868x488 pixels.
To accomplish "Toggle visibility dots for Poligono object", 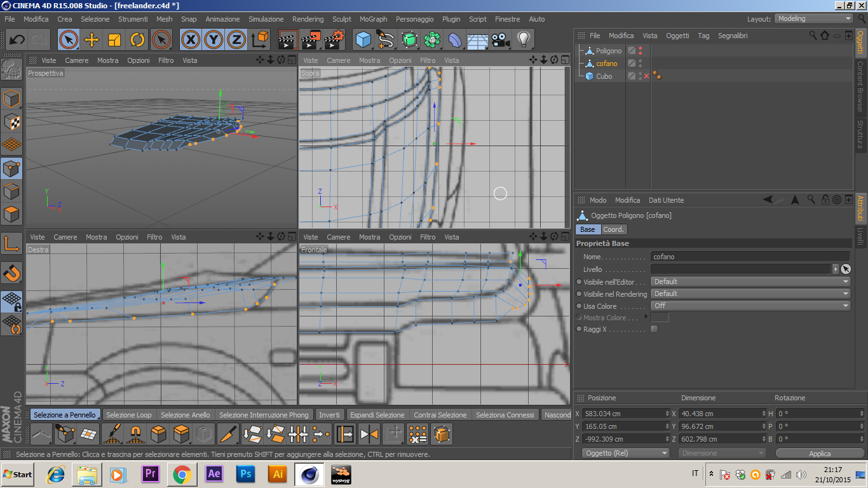I will pos(640,51).
